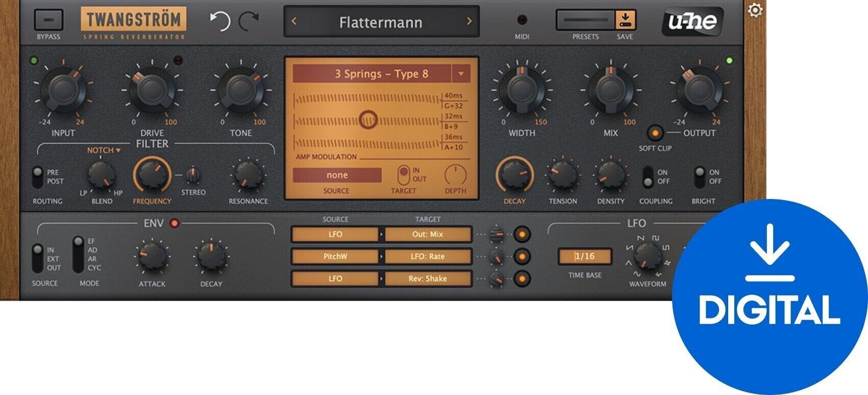Screen dimensions: 868x395
Task: Toggle the Out: Mix modulation row button
Action: (522, 234)
